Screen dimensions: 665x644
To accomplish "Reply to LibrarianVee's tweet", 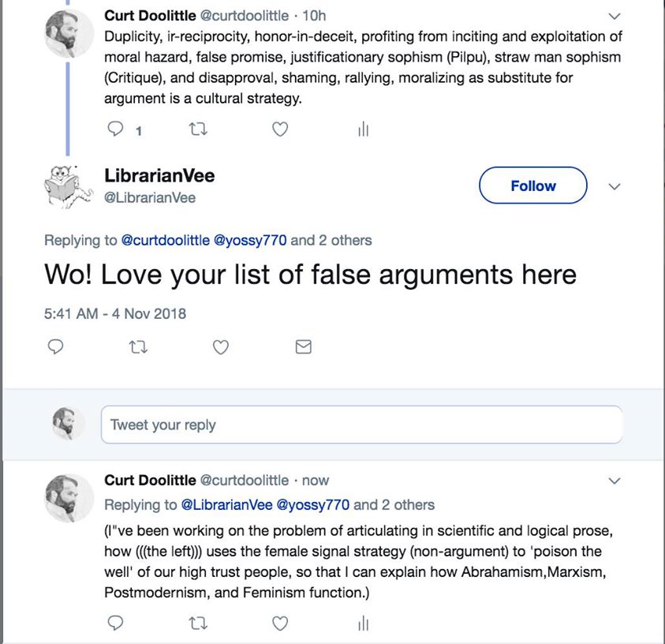I will point(55,346).
